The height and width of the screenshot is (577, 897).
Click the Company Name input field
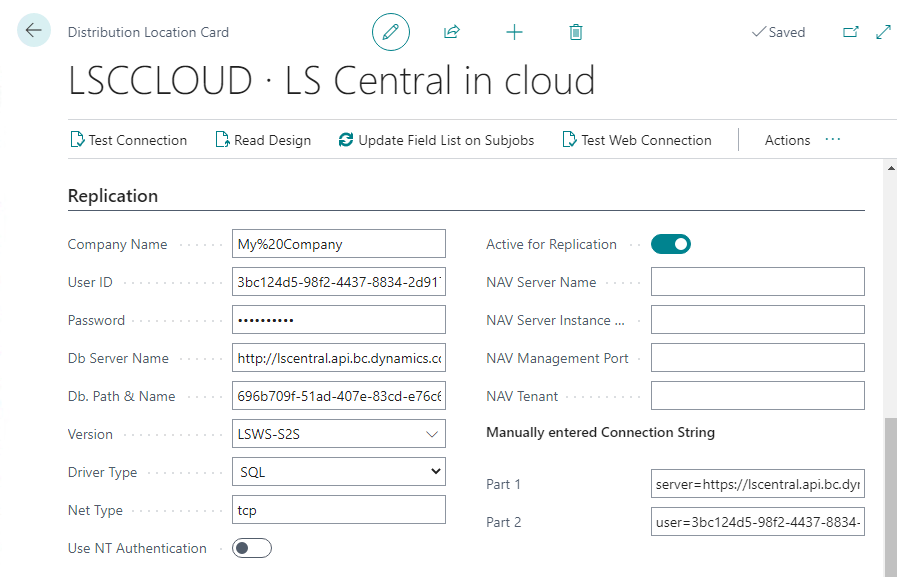[x=338, y=244]
